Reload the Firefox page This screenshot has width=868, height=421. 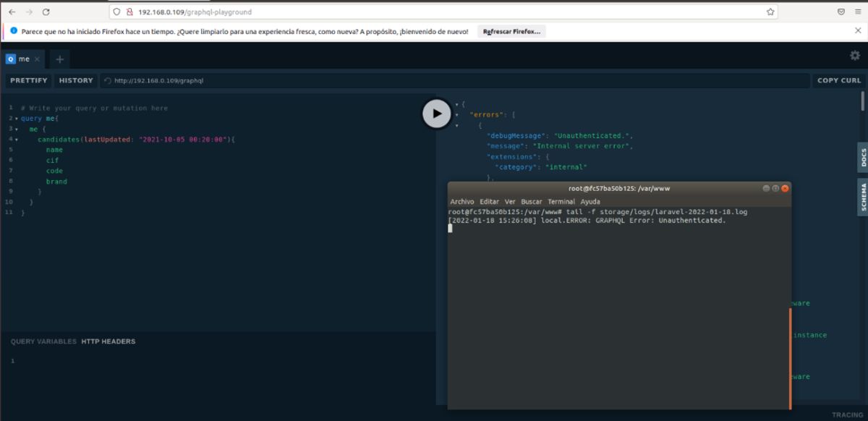pos(46,12)
